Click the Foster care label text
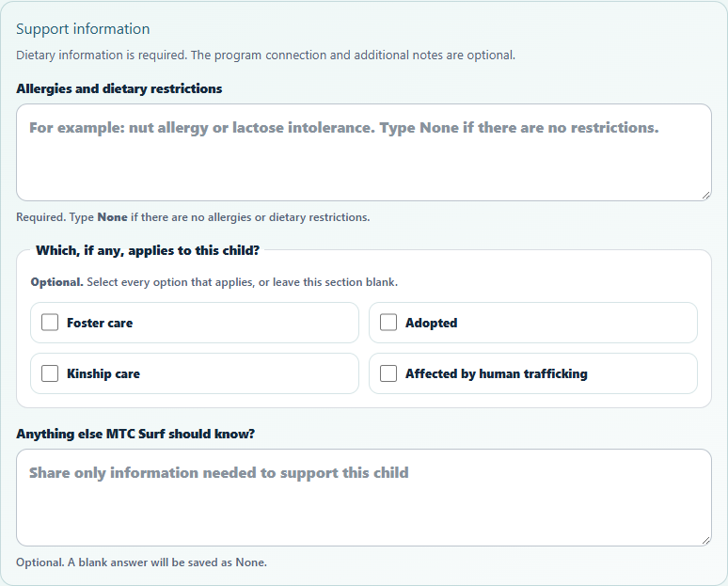The width and height of the screenshot is (728, 586). coord(100,323)
